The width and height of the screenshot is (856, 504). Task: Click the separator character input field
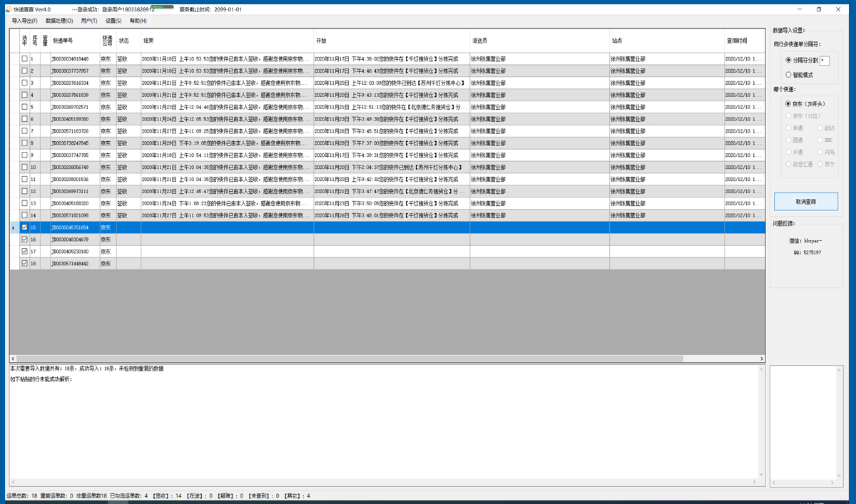(x=825, y=61)
